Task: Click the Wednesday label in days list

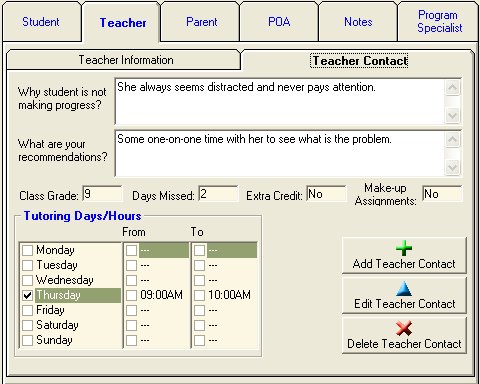Action: click(x=65, y=280)
